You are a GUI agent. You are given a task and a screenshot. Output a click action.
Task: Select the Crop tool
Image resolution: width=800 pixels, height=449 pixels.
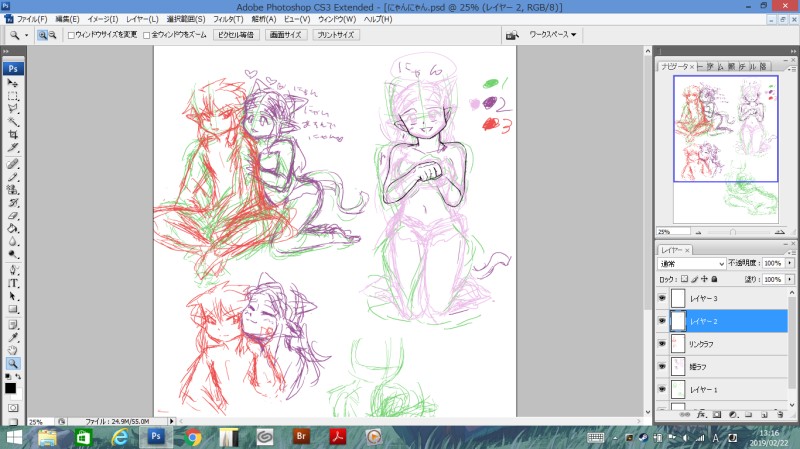coord(13,135)
